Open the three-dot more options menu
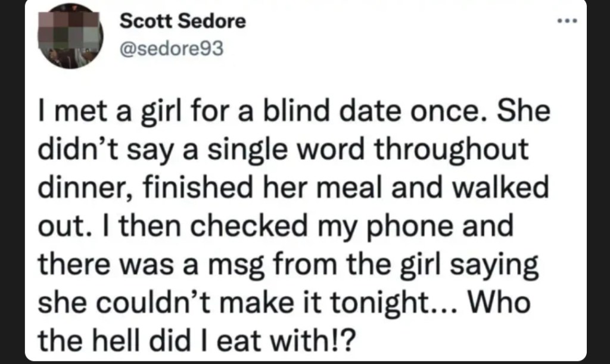 coord(567,21)
